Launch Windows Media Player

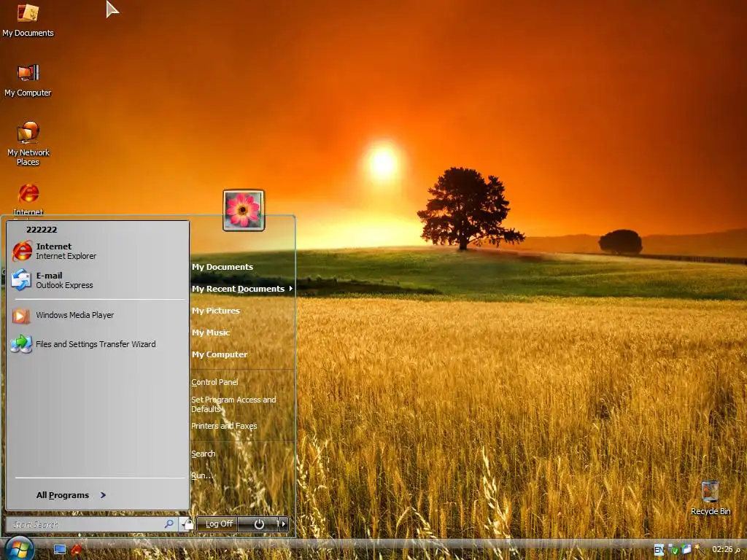[x=99, y=315]
